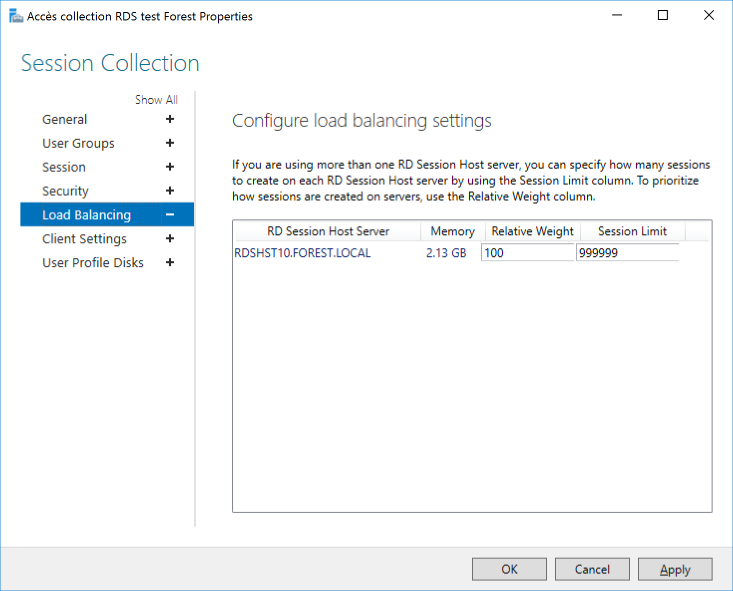Expand the Session section plus icon

pos(170,167)
